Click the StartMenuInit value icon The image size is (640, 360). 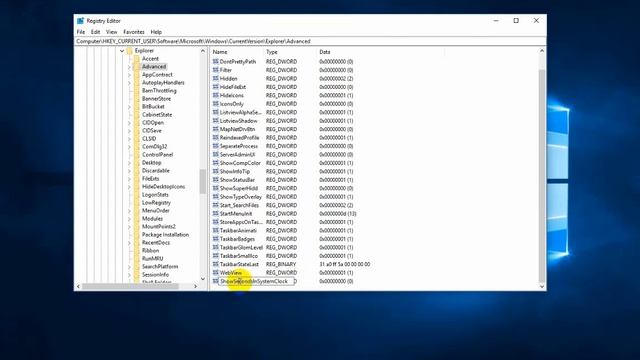[x=216, y=213]
